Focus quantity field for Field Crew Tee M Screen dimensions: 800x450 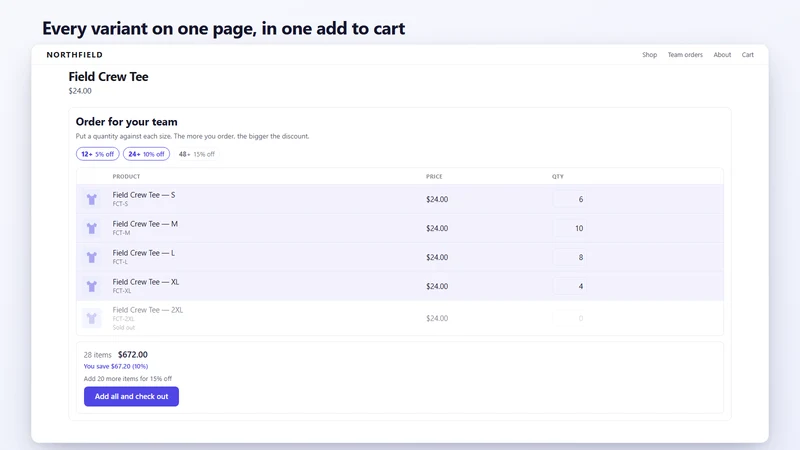click(x=569, y=228)
